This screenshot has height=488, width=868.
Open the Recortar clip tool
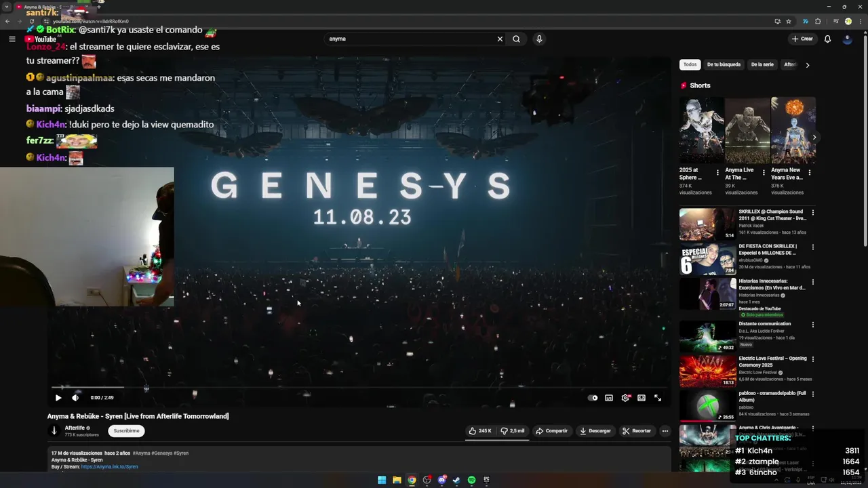(637, 430)
